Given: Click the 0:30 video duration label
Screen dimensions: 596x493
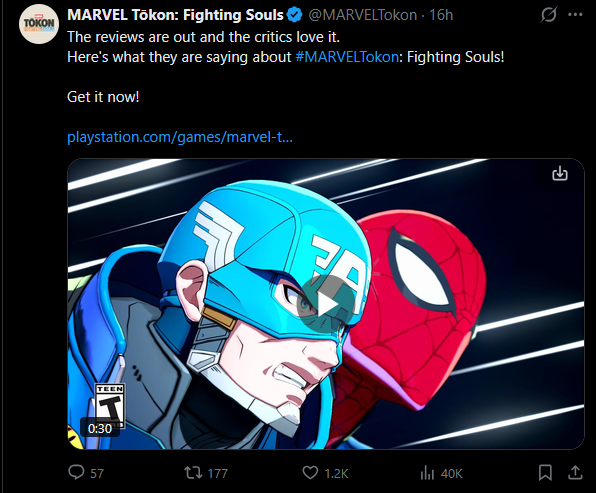Looking at the screenshot, I should [100, 429].
